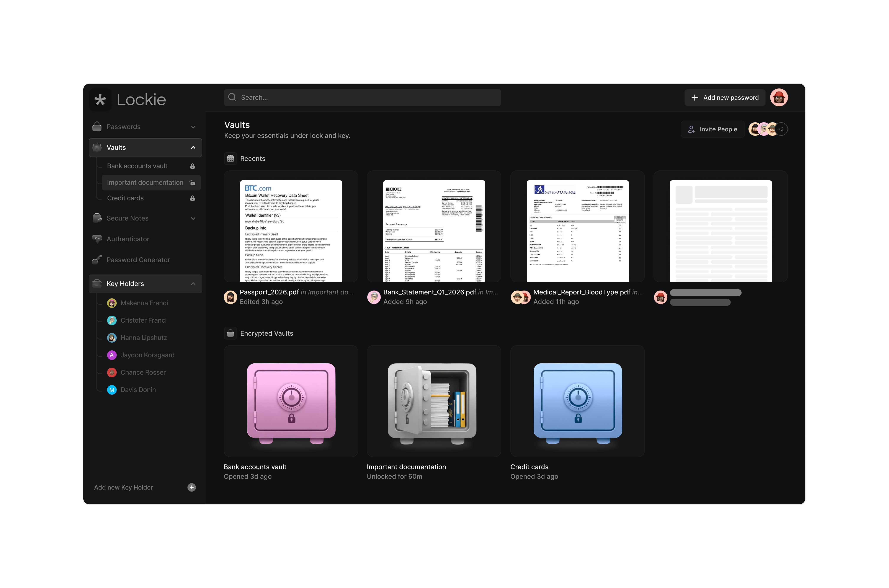This screenshot has height=588, width=889.
Task: Collapse the Vaults section chevron
Action: point(193,148)
